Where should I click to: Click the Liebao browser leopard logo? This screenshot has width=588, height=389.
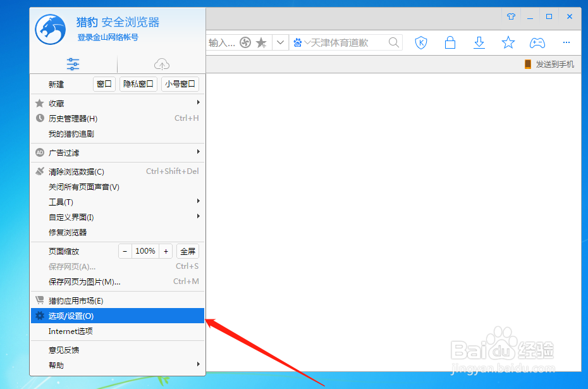50,29
